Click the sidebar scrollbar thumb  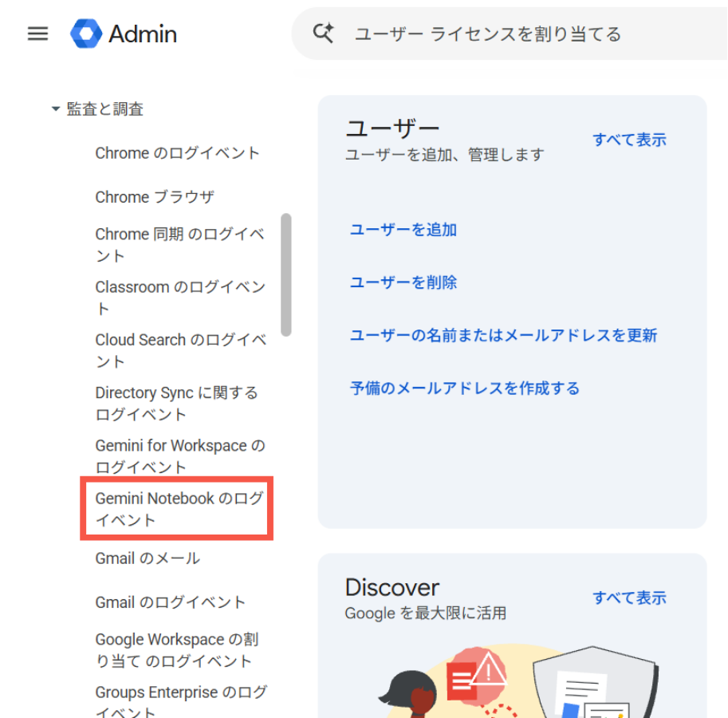pos(286,274)
